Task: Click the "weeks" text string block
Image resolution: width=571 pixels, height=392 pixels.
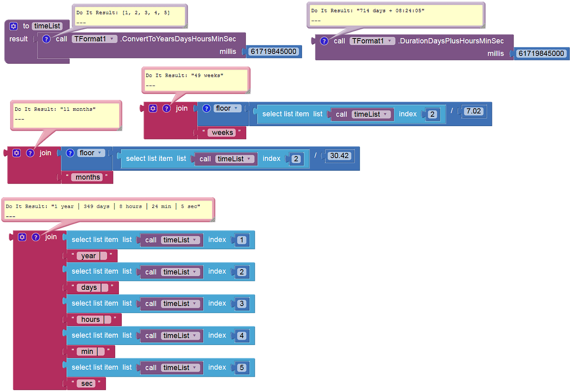Action: [222, 133]
